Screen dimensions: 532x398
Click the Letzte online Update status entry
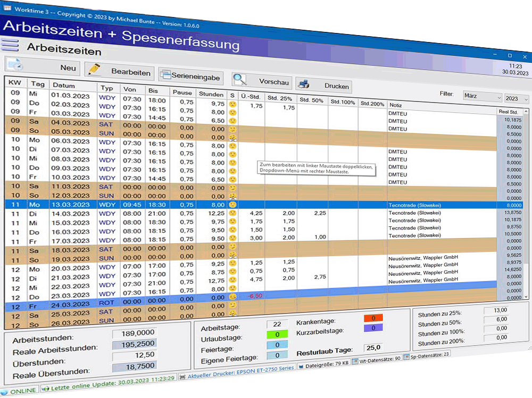(x=109, y=383)
